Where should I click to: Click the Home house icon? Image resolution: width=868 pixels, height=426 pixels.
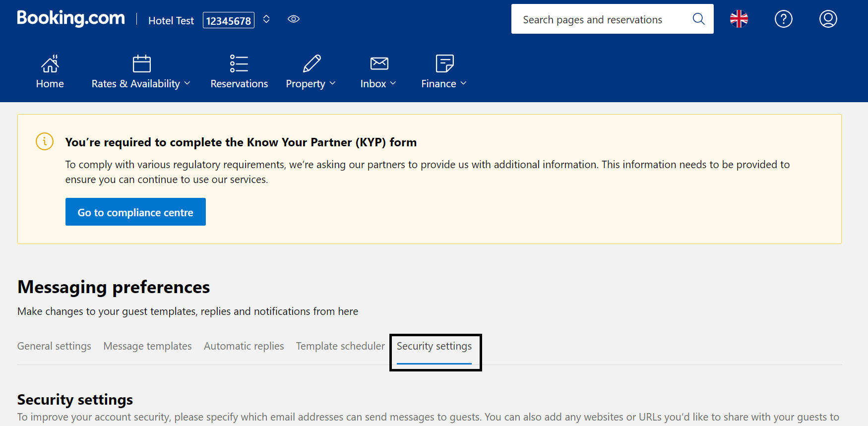(x=50, y=63)
